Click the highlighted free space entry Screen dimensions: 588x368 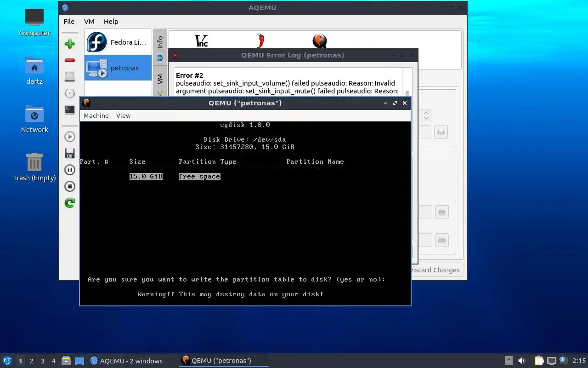coord(199,176)
